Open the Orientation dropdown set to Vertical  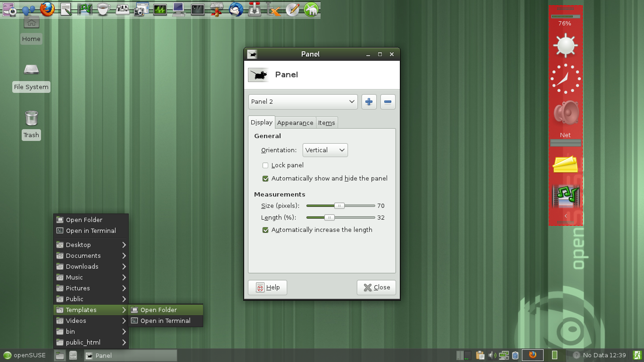pos(325,150)
